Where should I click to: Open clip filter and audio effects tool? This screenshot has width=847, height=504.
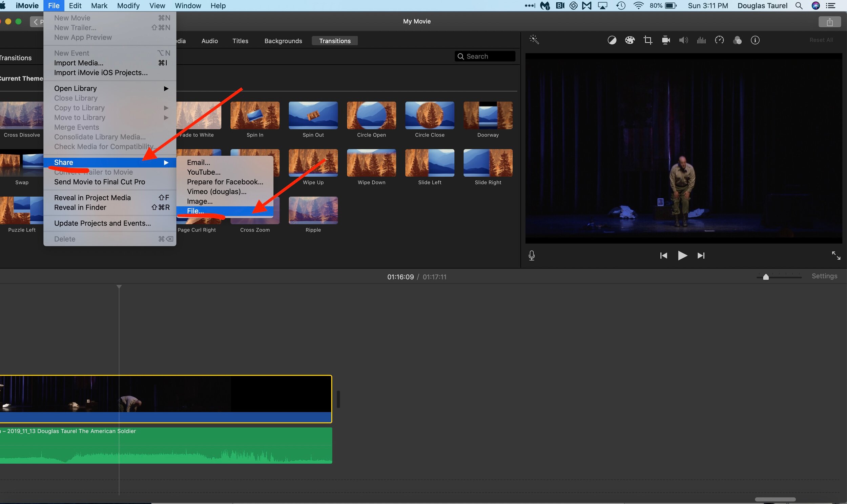click(737, 40)
